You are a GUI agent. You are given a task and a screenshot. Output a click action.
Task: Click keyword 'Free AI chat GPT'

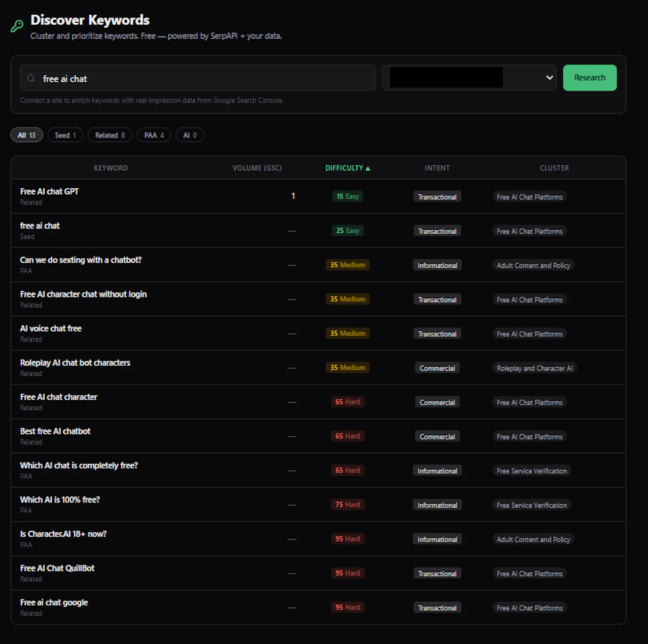click(x=49, y=191)
